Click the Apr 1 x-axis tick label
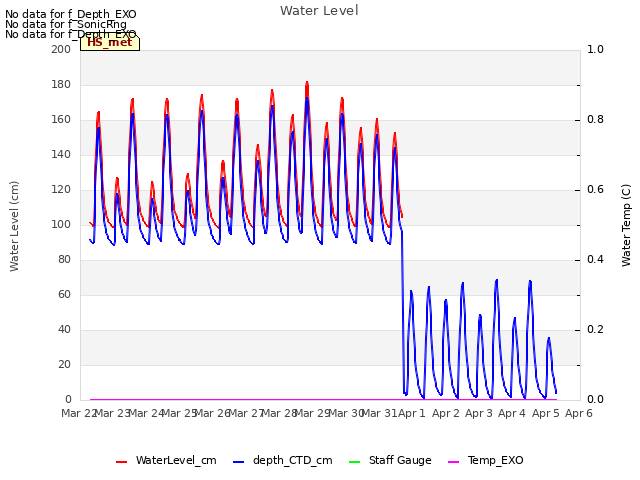Screen dimensions: 640x480 [x=411, y=413]
